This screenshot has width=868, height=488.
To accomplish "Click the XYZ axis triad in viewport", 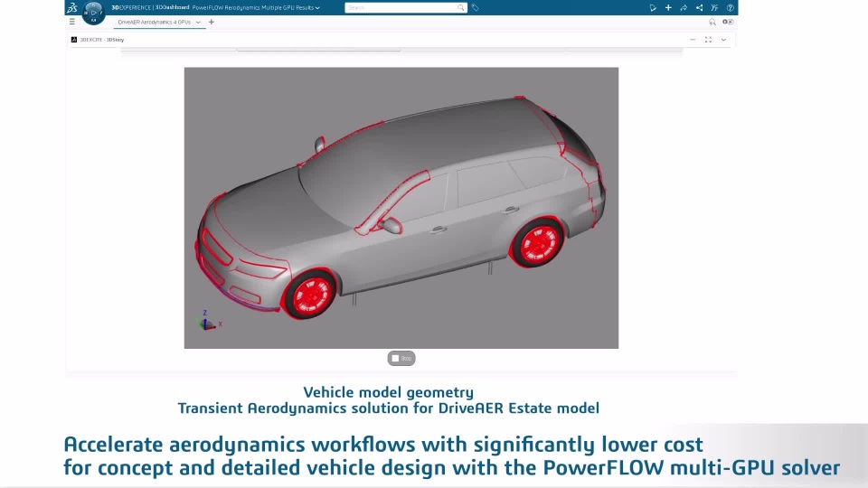I will tap(208, 321).
